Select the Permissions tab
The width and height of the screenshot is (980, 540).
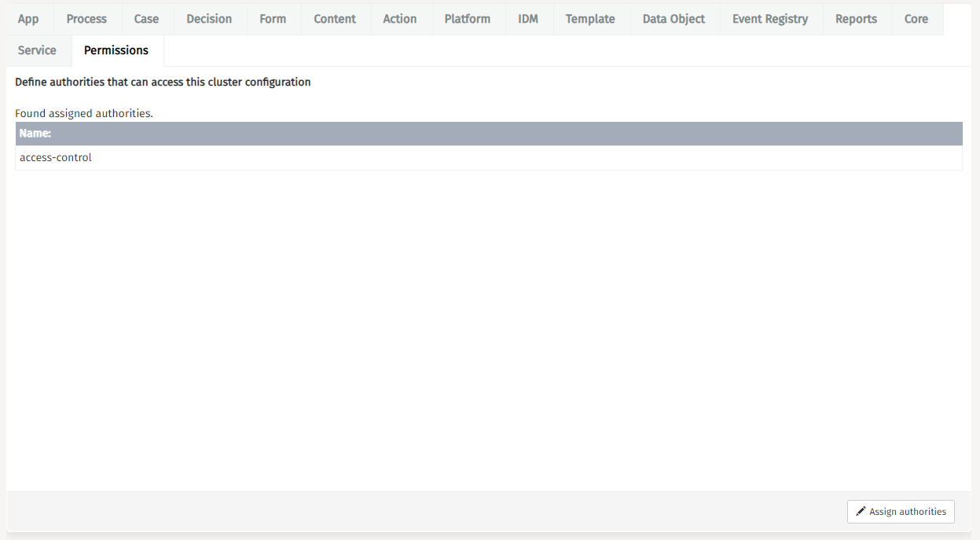tap(116, 50)
